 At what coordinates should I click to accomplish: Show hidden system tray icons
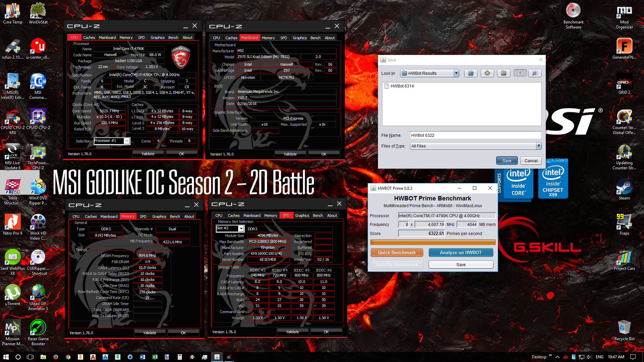click(x=557, y=357)
